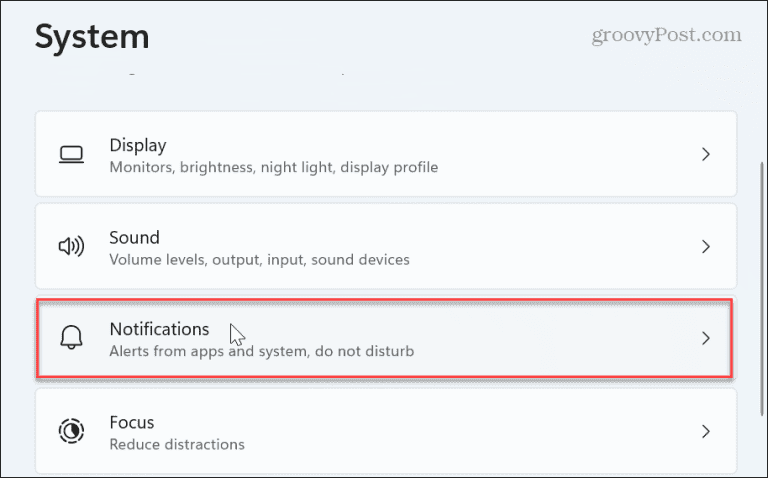Click the speaker Sound icon
This screenshot has width=768, height=478.
[72, 246]
